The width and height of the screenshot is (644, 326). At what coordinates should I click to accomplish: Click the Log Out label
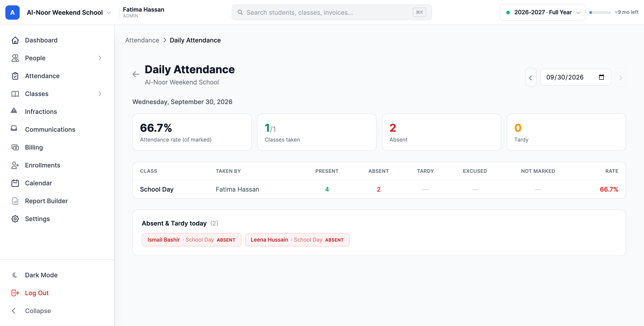tap(37, 293)
